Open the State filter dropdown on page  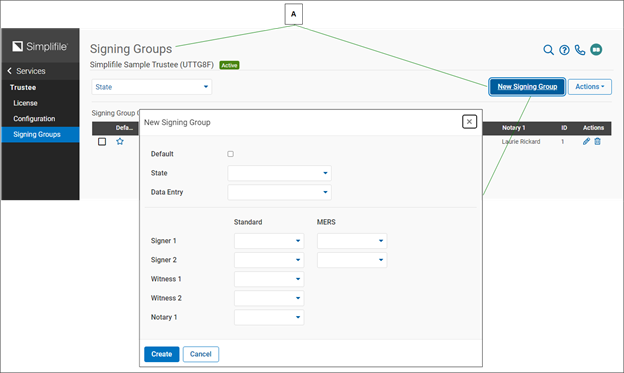152,87
